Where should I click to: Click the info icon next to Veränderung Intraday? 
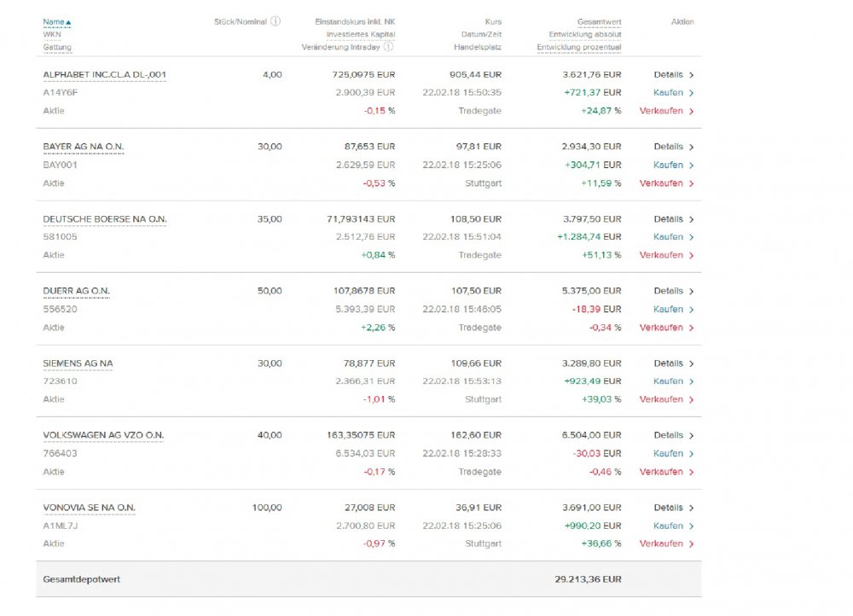389,47
